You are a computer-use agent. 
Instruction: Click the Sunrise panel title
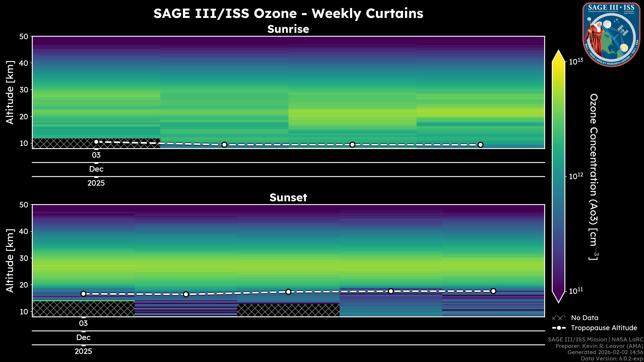[x=288, y=29]
